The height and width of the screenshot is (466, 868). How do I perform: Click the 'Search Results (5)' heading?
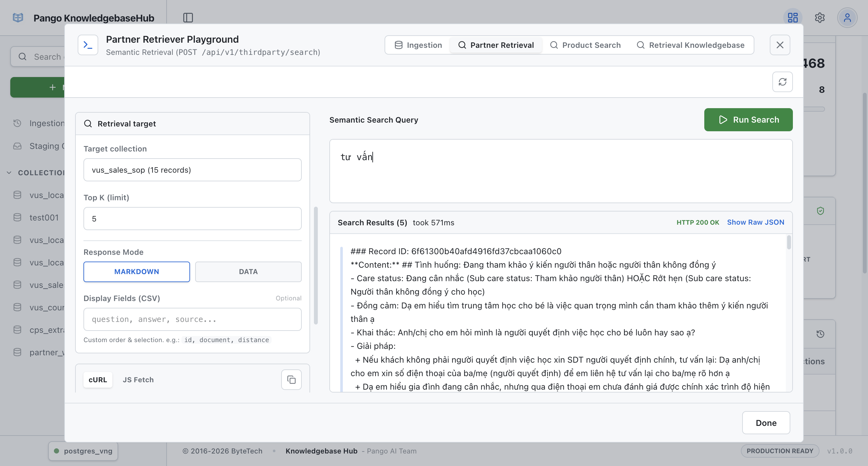[372, 223]
